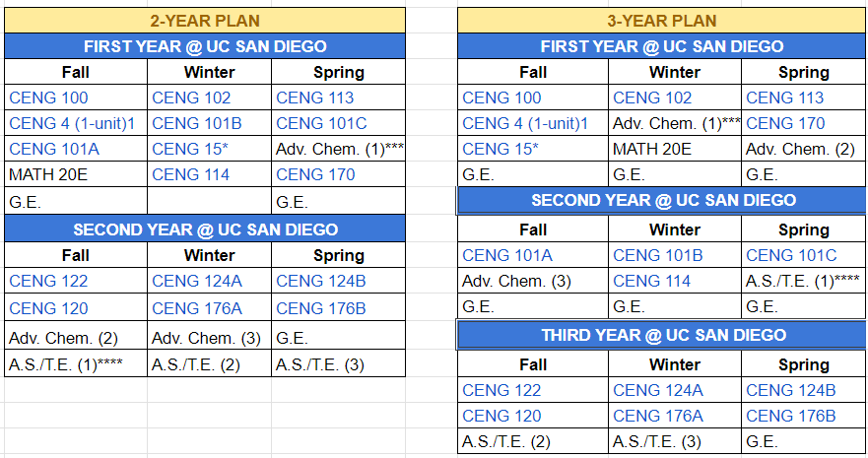Click CENG 124B link in the 2-year plan
The height and width of the screenshot is (458, 868).
tap(321, 281)
